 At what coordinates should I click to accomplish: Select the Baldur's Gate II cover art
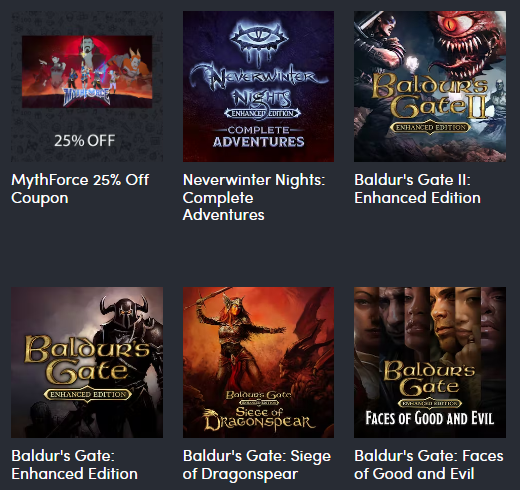pyautogui.click(x=430, y=86)
